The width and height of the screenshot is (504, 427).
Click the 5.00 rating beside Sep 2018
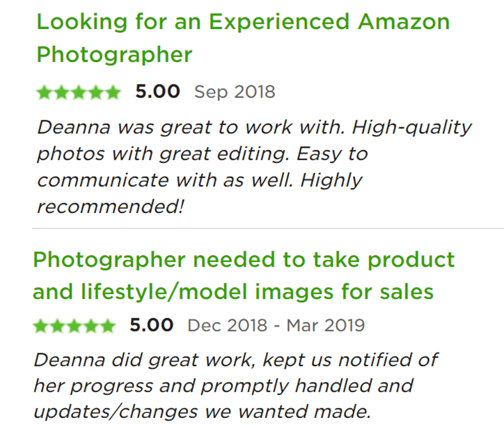point(157,91)
